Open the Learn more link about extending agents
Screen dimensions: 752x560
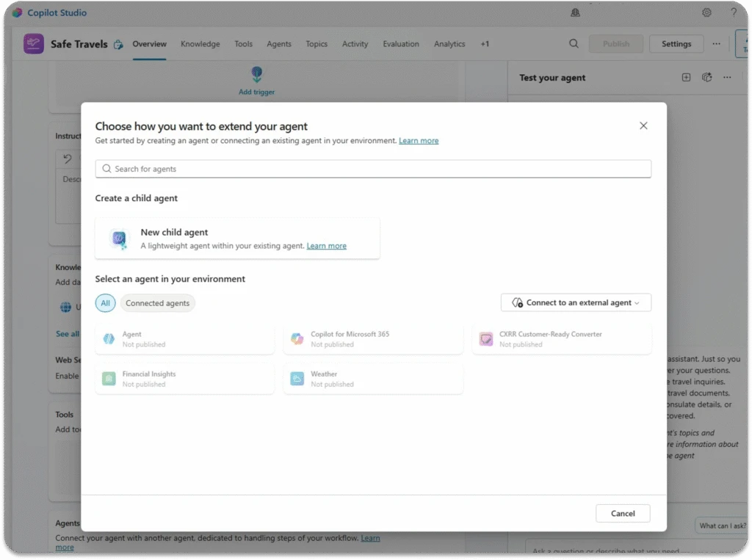[x=419, y=140]
